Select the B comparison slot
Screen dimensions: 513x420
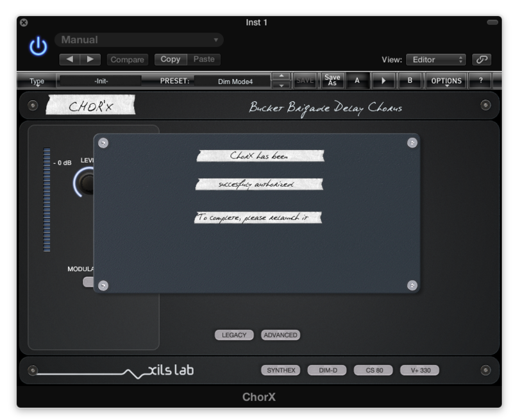[x=410, y=80]
